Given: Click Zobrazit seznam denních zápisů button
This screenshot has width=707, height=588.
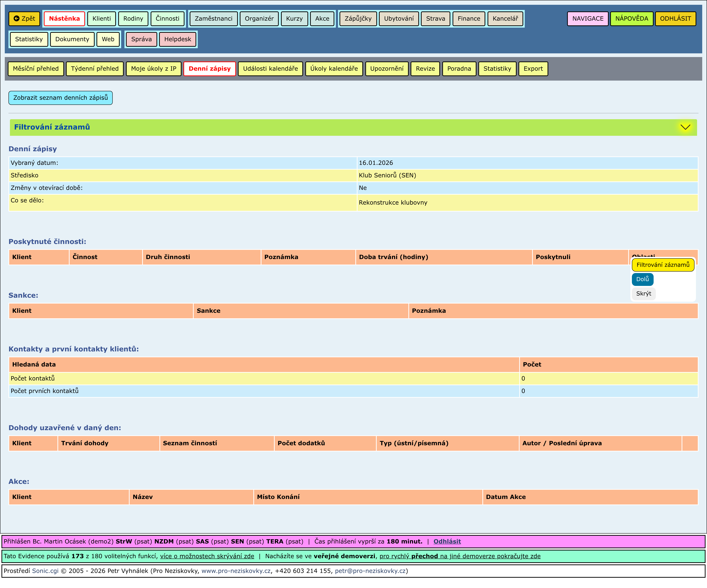Looking at the screenshot, I should [x=61, y=98].
